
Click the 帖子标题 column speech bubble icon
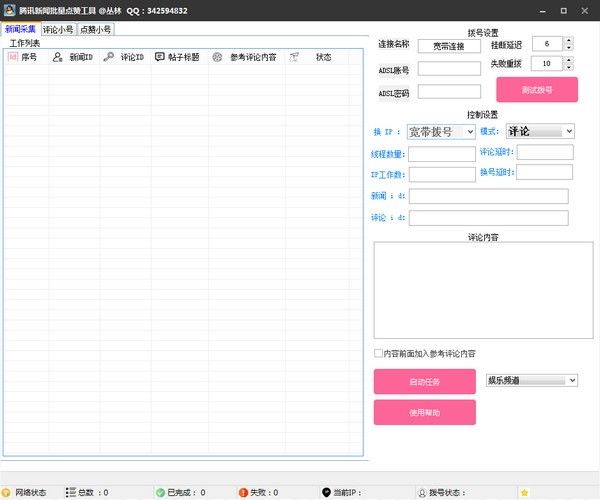tap(160, 58)
